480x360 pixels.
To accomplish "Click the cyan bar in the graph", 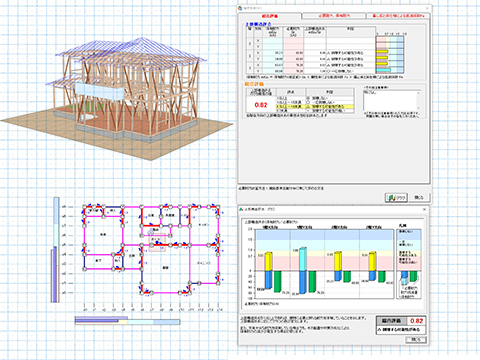I will [x=302, y=259].
